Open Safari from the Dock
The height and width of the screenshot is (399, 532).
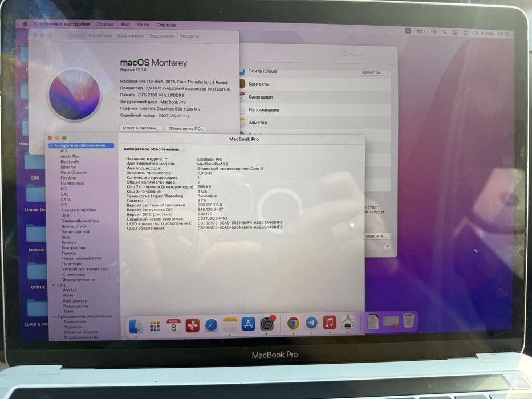click(x=211, y=325)
